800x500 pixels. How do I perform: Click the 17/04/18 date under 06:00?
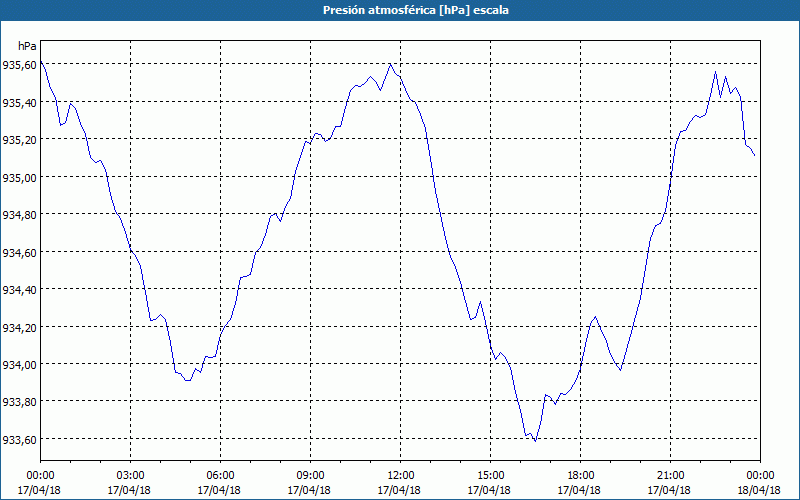[219, 490]
